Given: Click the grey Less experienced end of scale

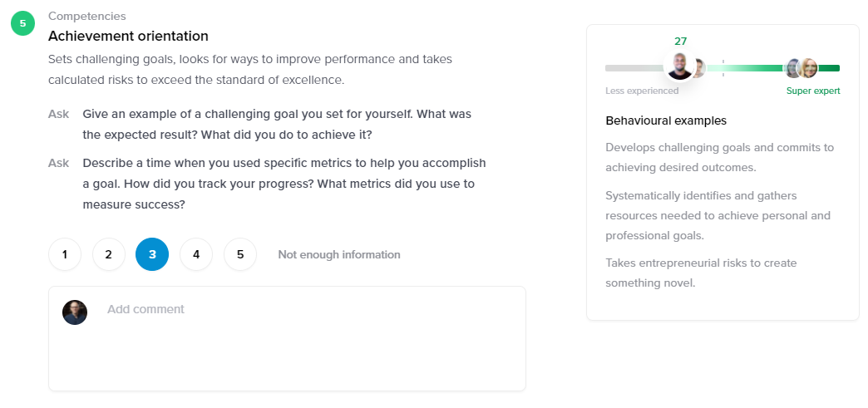Looking at the screenshot, I should [x=635, y=68].
